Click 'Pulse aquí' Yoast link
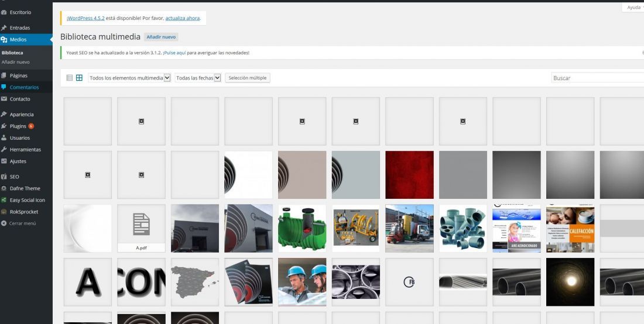The image size is (644, 324). (175, 53)
